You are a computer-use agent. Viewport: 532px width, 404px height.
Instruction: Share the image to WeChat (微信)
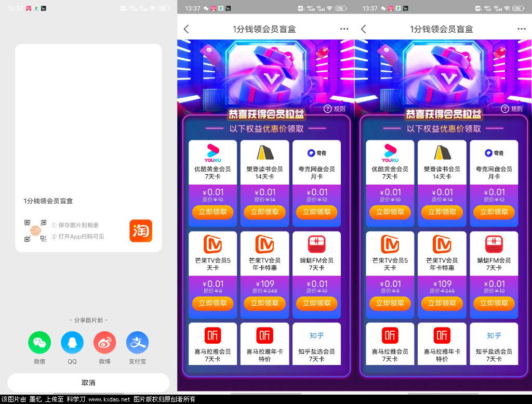click(x=39, y=343)
